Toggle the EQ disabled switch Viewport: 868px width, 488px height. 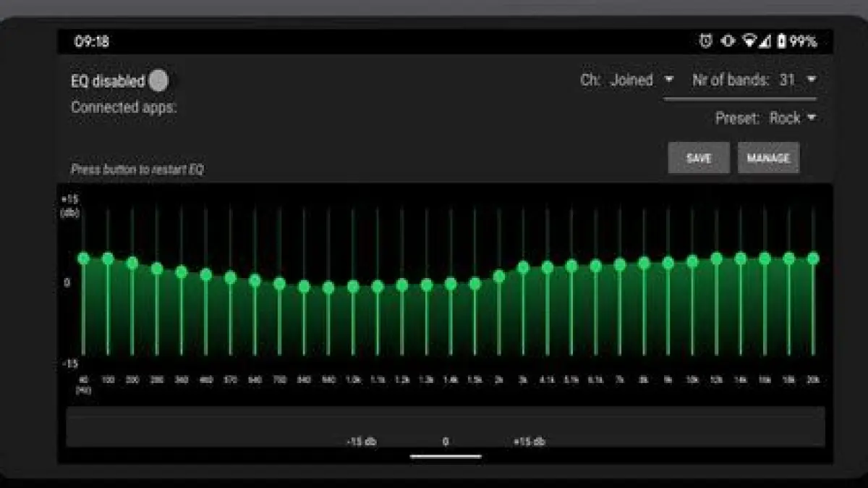click(x=158, y=81)
